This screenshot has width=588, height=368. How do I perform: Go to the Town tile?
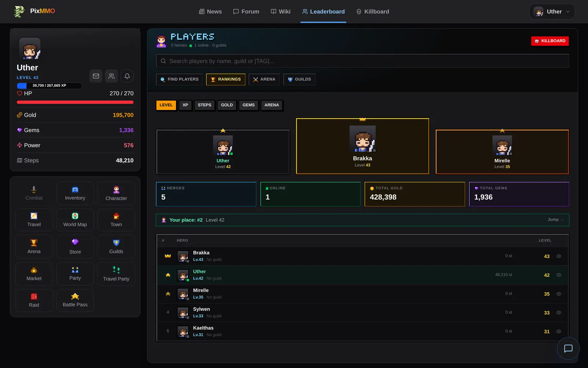point(116,220)
